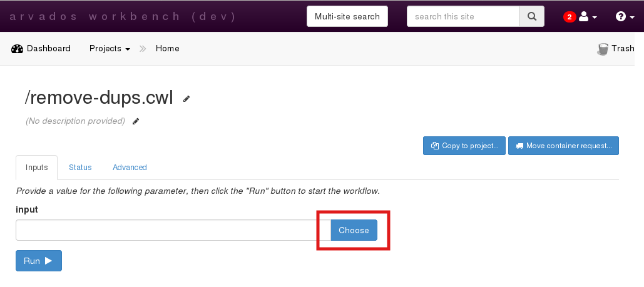
Task: Click the red notification badge showing 2
Action: [569, 17]
